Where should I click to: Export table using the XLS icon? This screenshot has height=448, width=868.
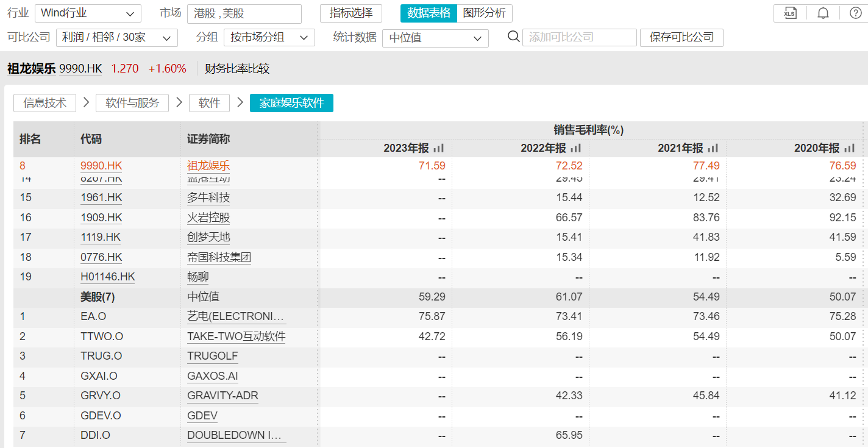790,13
